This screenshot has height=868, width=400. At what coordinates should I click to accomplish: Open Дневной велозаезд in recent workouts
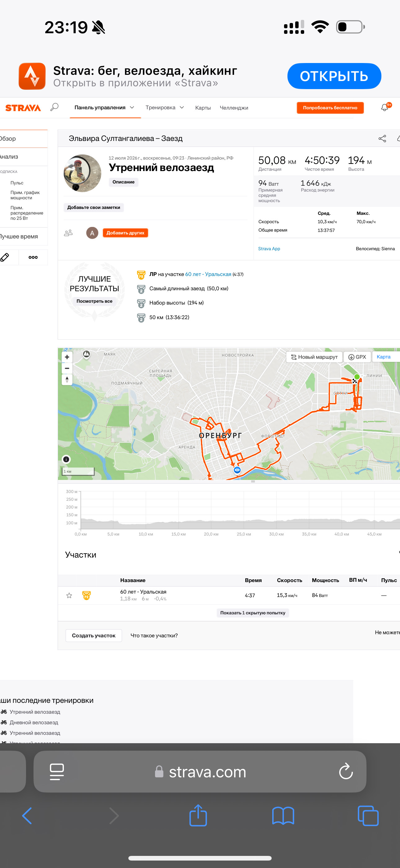(x=34, y=722)
